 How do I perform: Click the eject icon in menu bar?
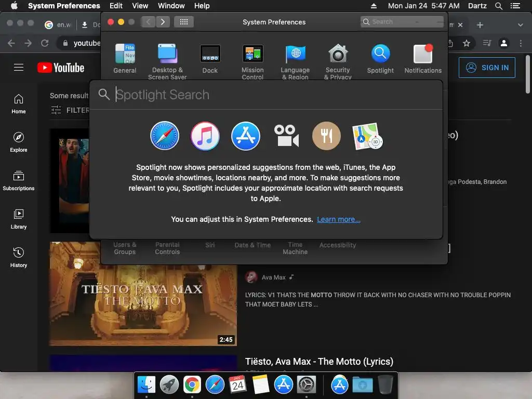(x=374, y=6)
